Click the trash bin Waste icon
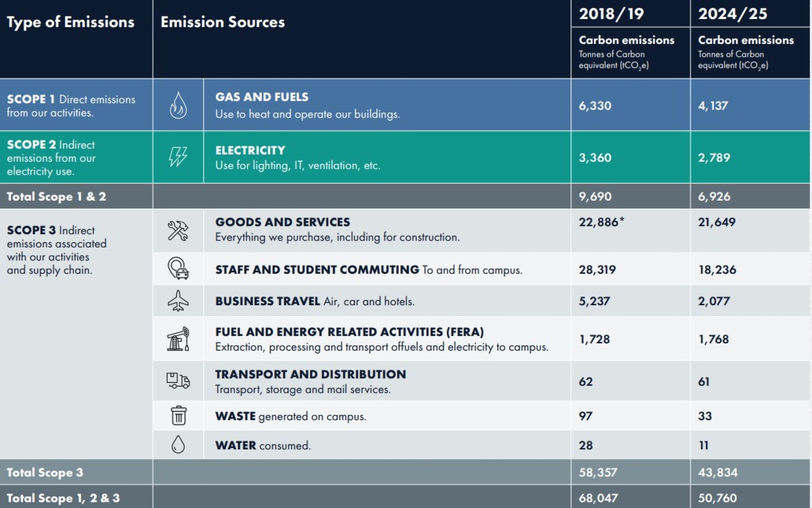The width and height of the screenshot is (812, 508). point(179,415)
